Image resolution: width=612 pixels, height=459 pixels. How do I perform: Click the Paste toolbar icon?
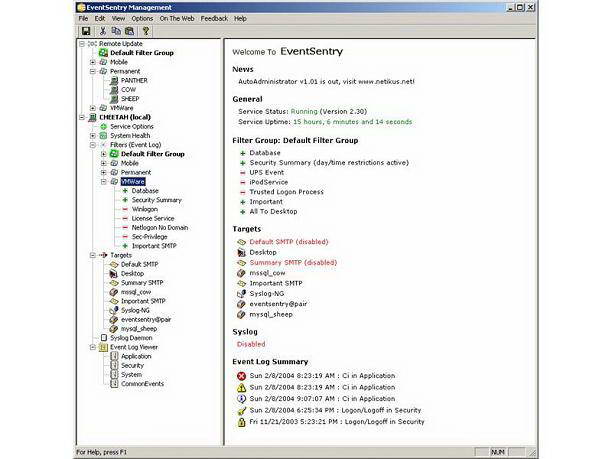(x=129, y=31)
